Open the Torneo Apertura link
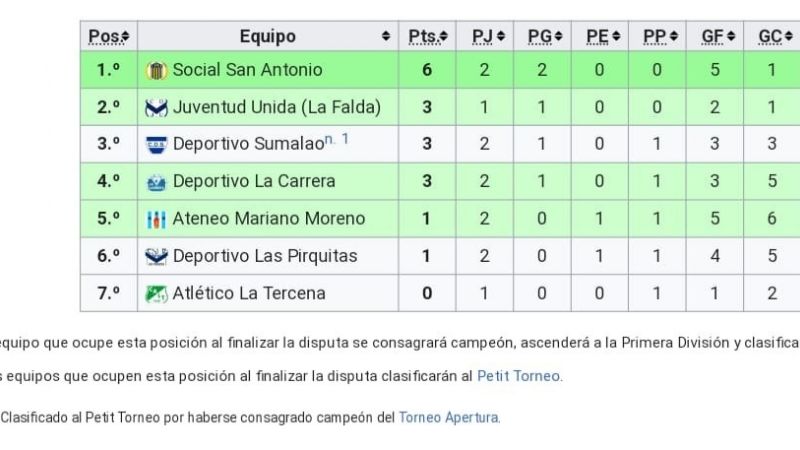The width and height of the screenshot is (800, 450). [x=448, y=417]
